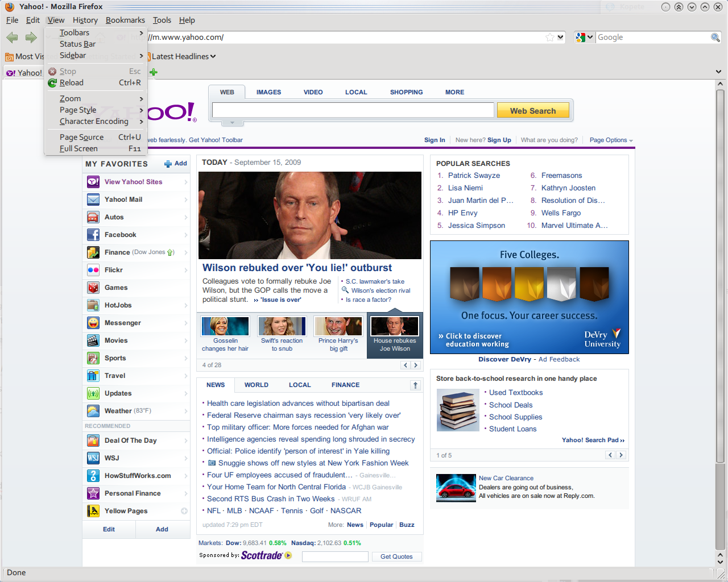Click the Forward navigation arrow
The width and height of the screenshot is (728, 582).
(31, 38)
